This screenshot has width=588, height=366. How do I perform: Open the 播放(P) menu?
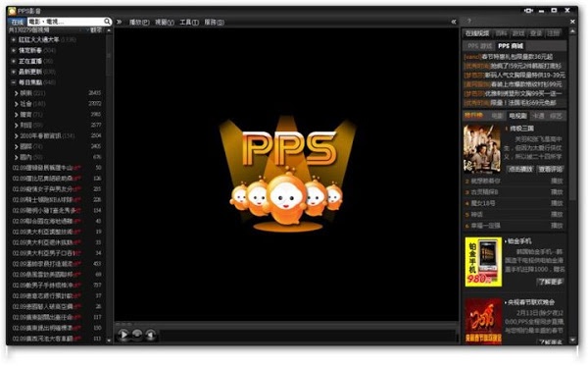coord(139,23)
